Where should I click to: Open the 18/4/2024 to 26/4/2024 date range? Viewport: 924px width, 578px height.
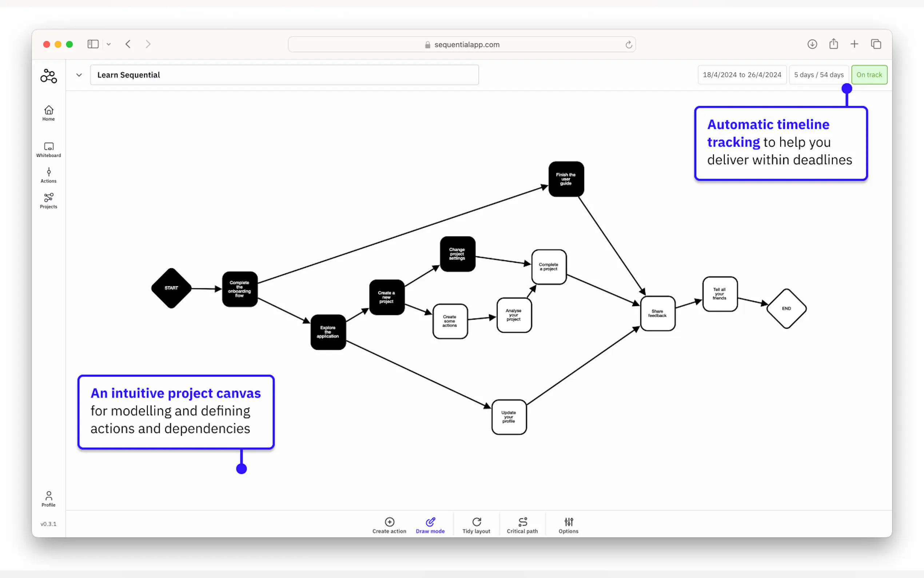742,75
